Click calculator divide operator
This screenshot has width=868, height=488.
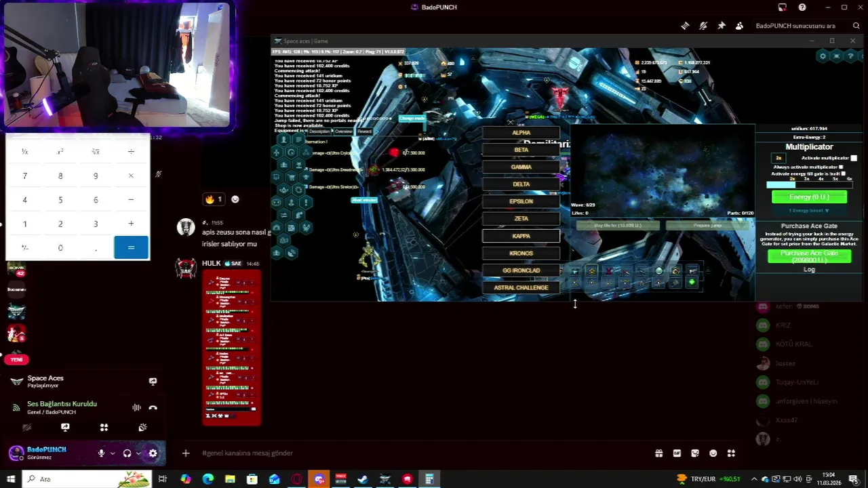click(x=131, y=152)
